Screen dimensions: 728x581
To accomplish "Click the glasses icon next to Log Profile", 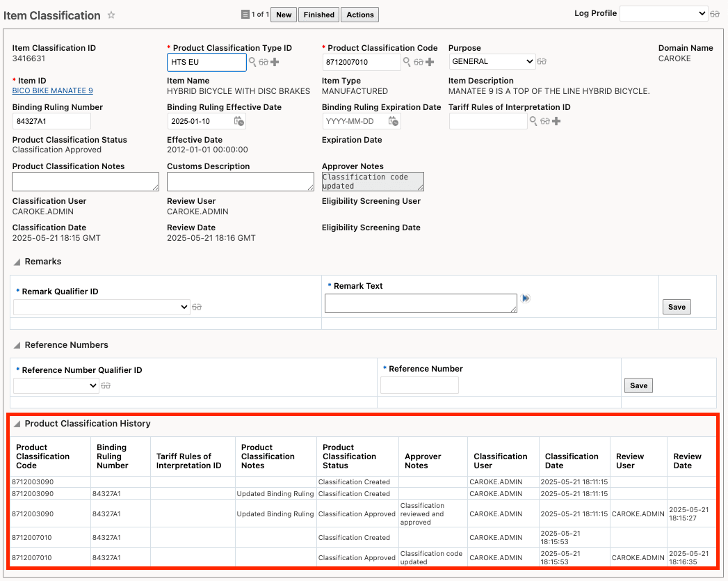I will tap(715, 14).
